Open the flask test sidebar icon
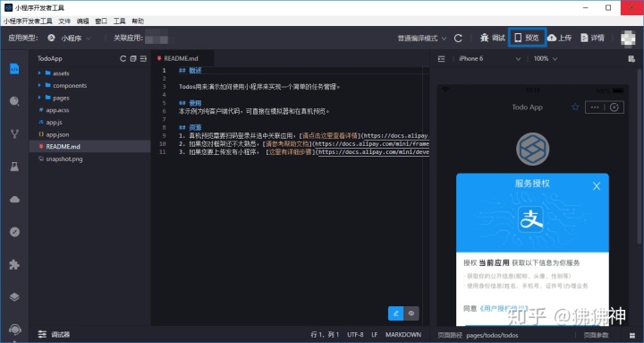This screenshot has height=343, width=644. point(14,167)
